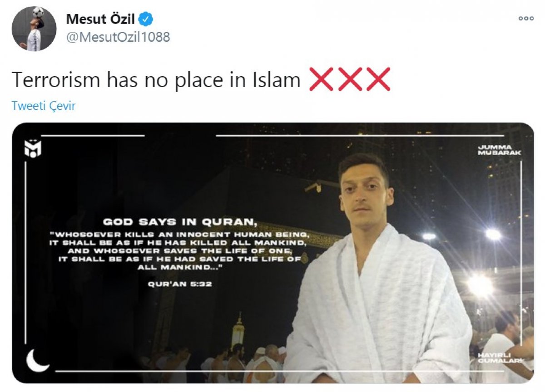Click the middle red cross emoji
545x392 pixels.
tap(350, 79)
